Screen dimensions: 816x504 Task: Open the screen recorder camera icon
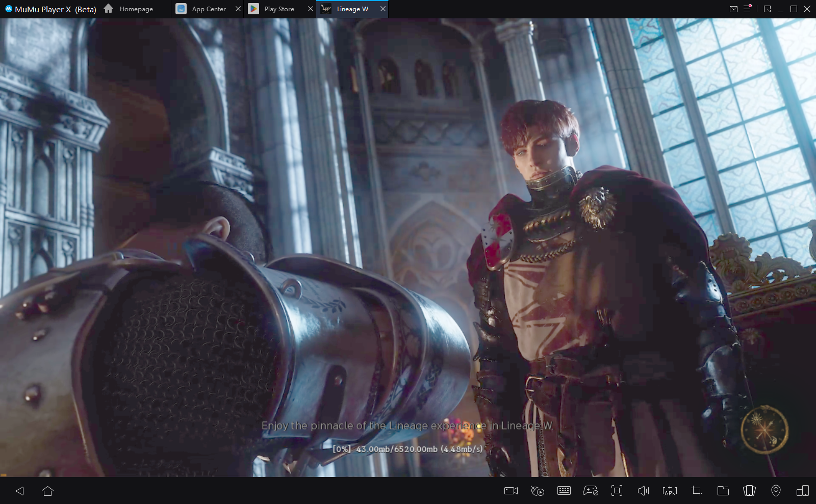(511, 491)
